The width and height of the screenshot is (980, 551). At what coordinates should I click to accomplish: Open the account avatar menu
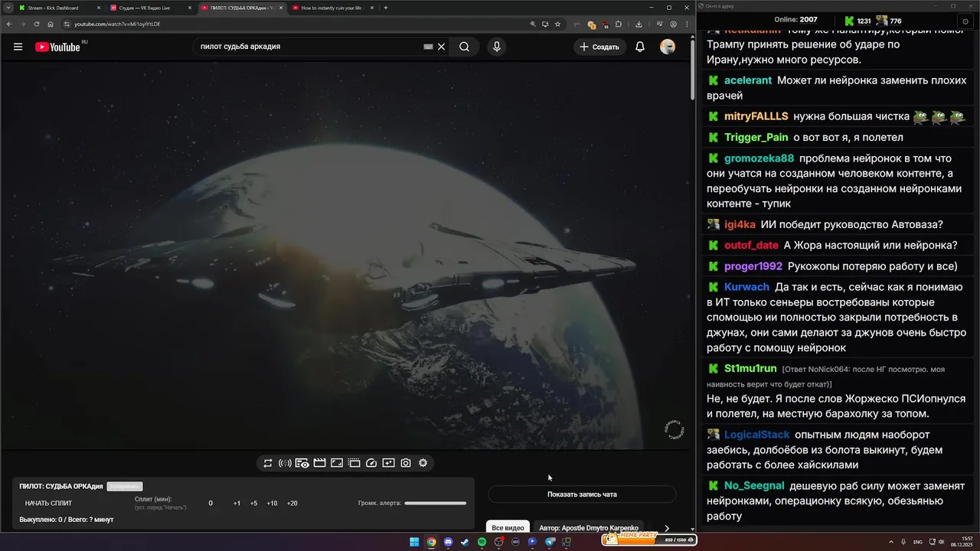pos(668,47)
